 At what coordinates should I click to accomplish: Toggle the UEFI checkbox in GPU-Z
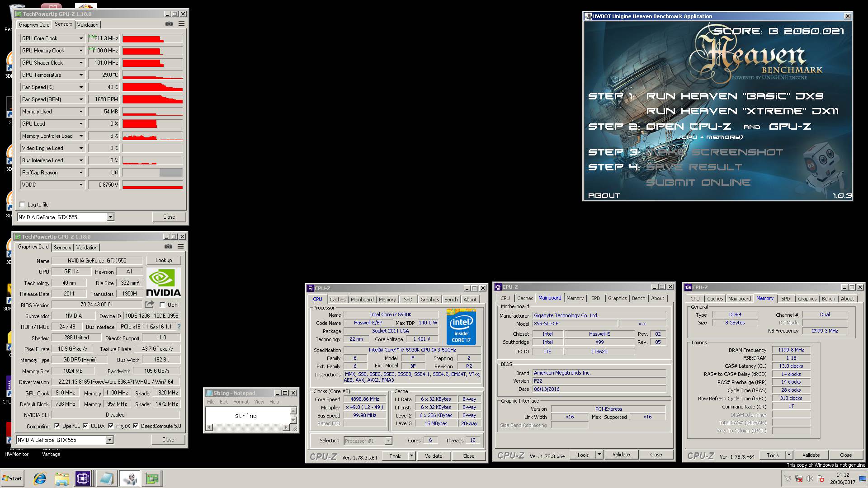[x=162, y=305]
